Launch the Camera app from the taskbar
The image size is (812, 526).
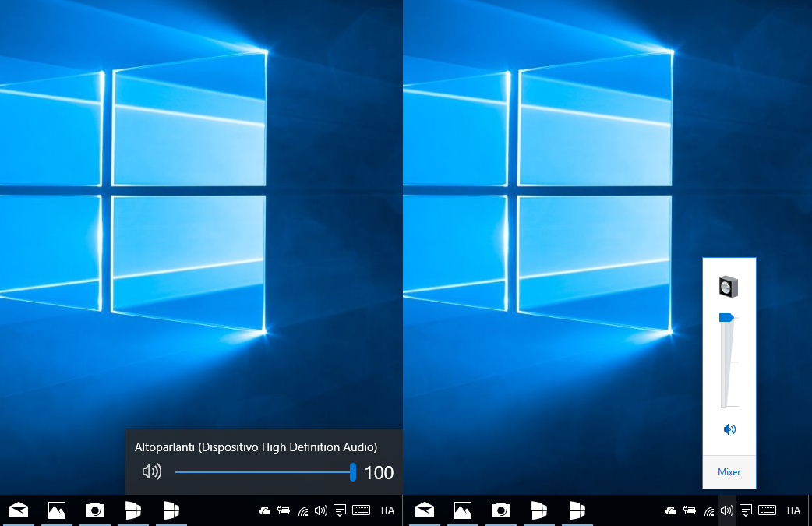coord(94,510)
